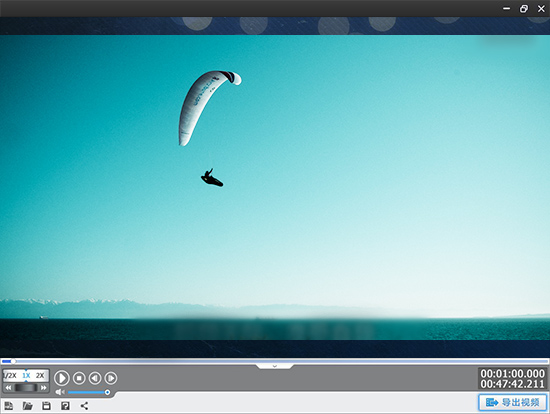The width and height of the screenshot is (550, 414).
Task: Share the video using the share icon
Action: (84, 406)
